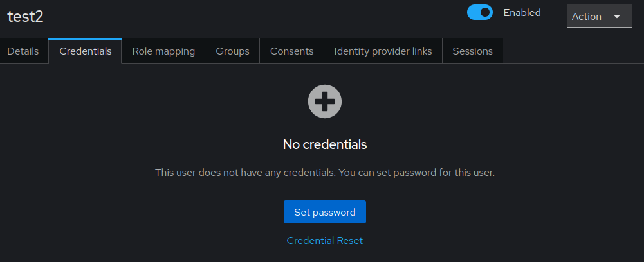This screenshot has width=644, height=262.
Task: Click the caret arrow beside Action
Action: 616,17
